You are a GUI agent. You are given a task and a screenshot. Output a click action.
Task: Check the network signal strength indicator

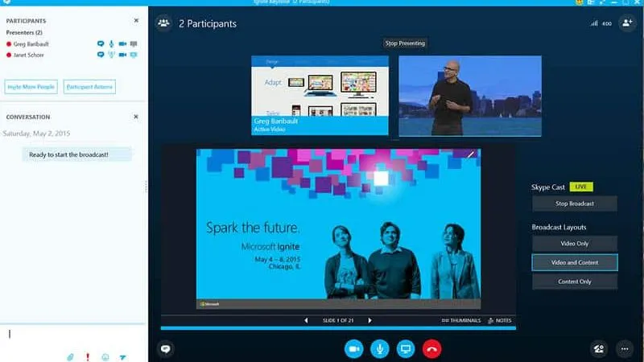click(594, 23)
